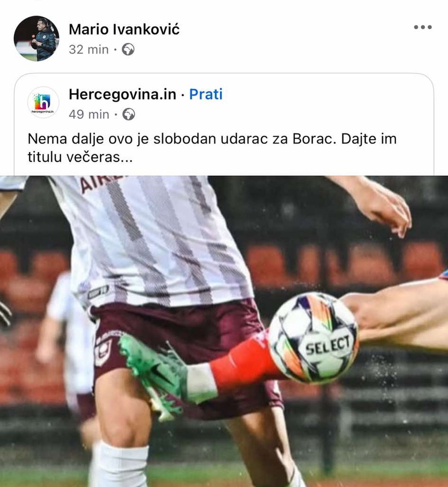The image size is (448, 487).
Task: Open the three-dot post options menu
Action: tap(423, 27)
